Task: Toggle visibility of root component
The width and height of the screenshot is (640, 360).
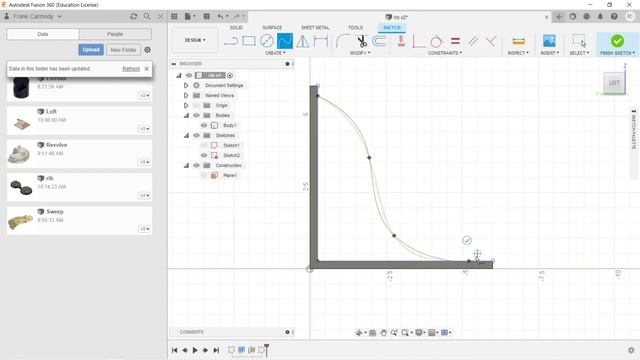Action: tap(189, 76)
